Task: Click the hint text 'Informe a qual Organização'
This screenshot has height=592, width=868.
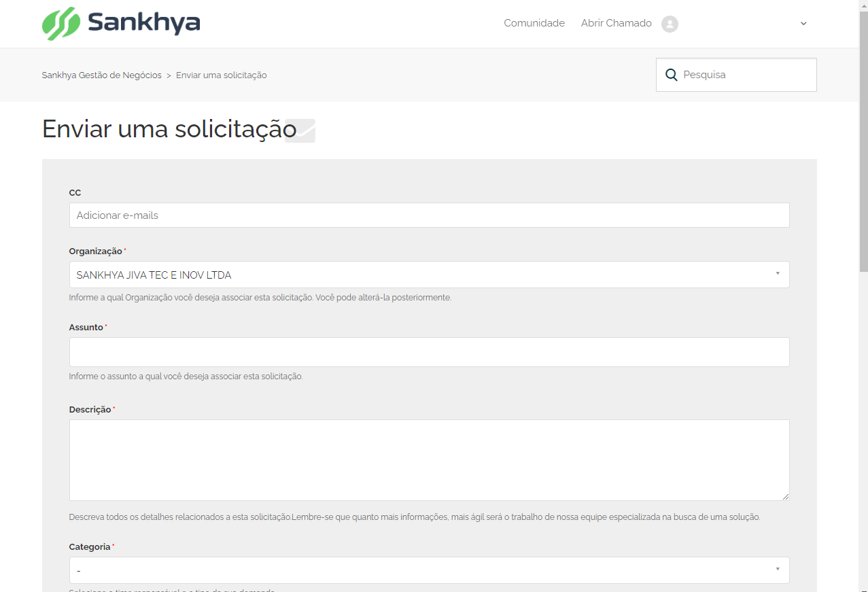Action: click(260, 298)
